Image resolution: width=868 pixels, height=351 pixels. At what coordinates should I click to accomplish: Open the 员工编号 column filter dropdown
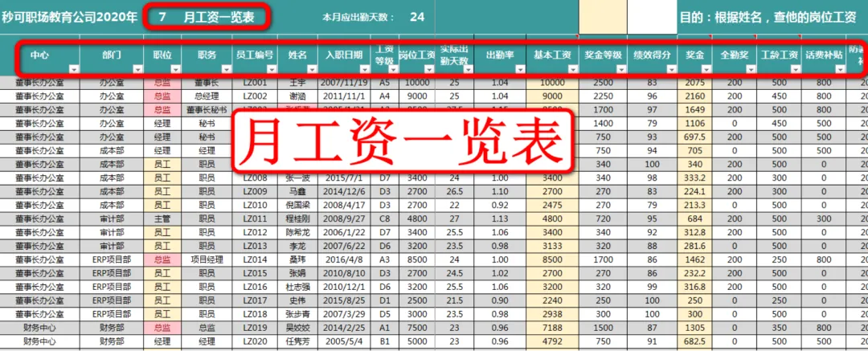(272, 69)
